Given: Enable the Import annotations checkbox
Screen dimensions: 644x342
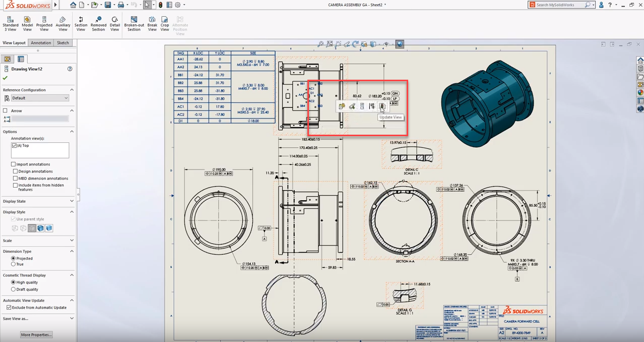Looking at the screenshot, I should click(14, 164).
